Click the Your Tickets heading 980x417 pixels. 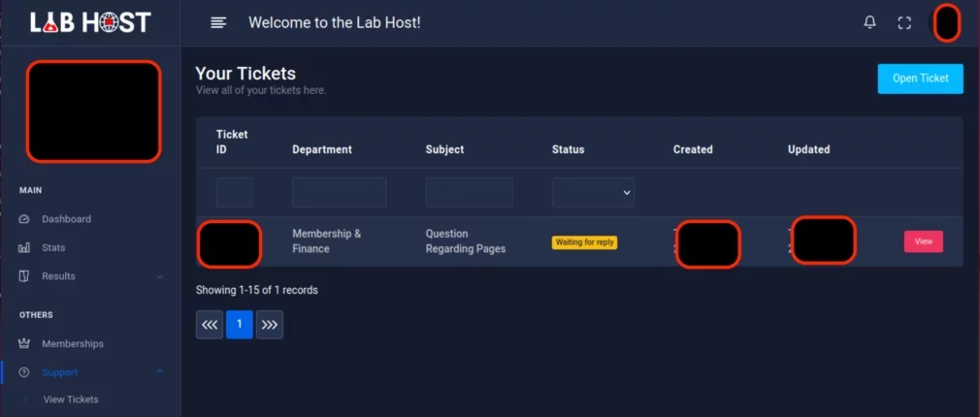[x=245, y=74]
